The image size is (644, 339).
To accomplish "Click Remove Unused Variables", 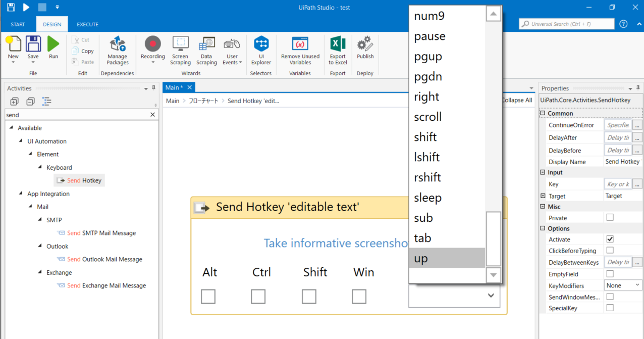I will [x=300, y=50].
